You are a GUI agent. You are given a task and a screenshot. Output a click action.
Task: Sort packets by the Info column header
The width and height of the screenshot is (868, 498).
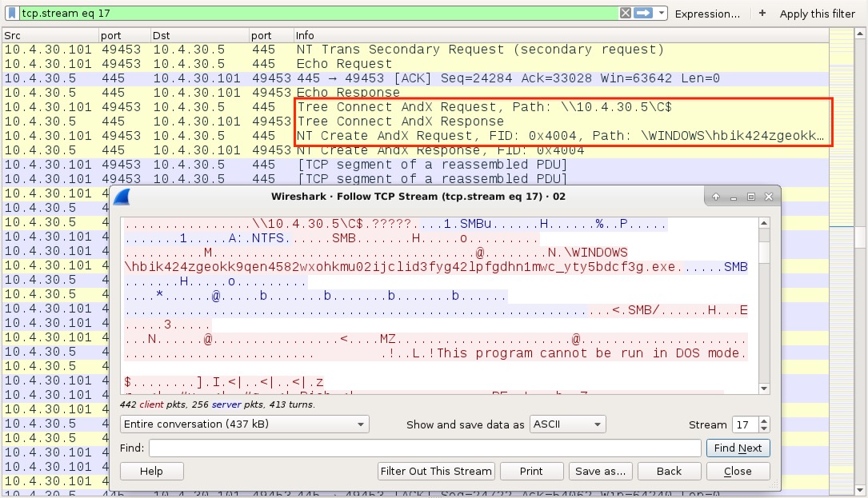pyautogui.click(x=561, y=35)
